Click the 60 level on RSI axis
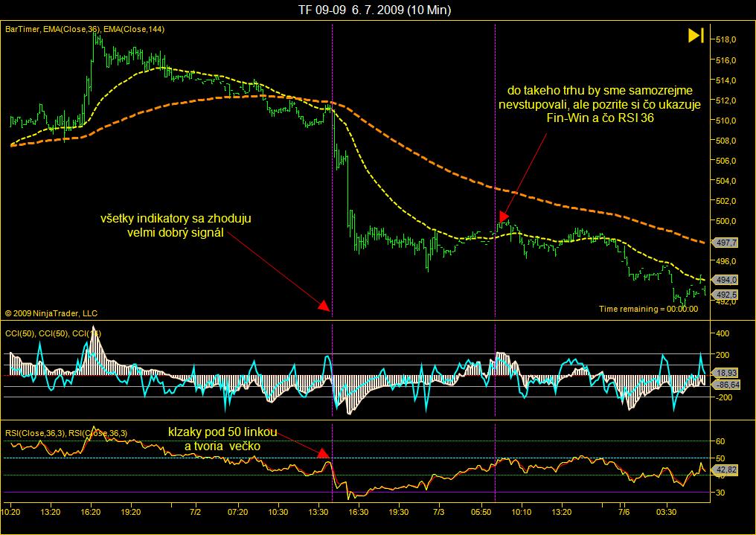756x535 pixels. click(x=720, y=441)
